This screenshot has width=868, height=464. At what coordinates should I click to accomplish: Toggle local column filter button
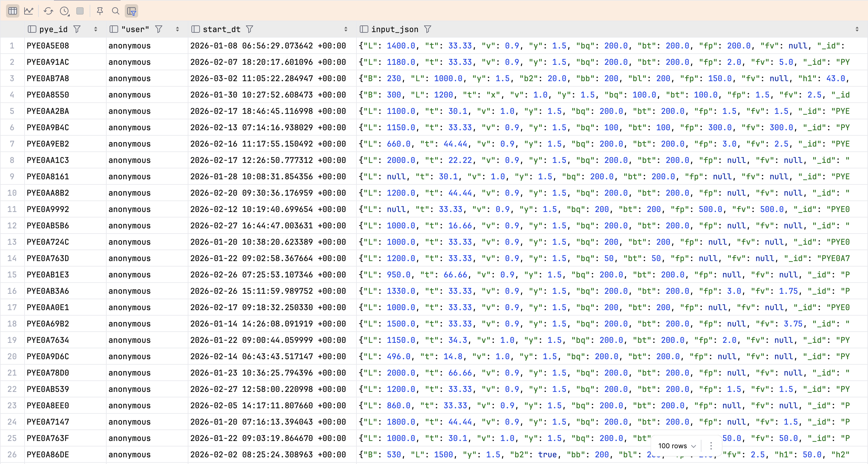[x=131, y=11]
